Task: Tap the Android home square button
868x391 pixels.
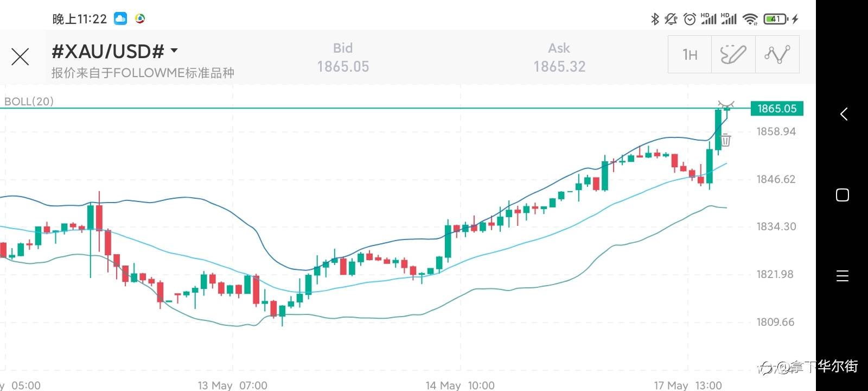Action: point(843,195)
